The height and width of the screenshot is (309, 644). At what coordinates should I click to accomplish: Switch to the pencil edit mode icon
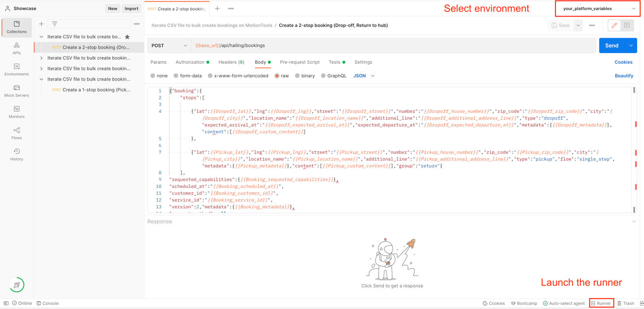click(x=614, y=25)
